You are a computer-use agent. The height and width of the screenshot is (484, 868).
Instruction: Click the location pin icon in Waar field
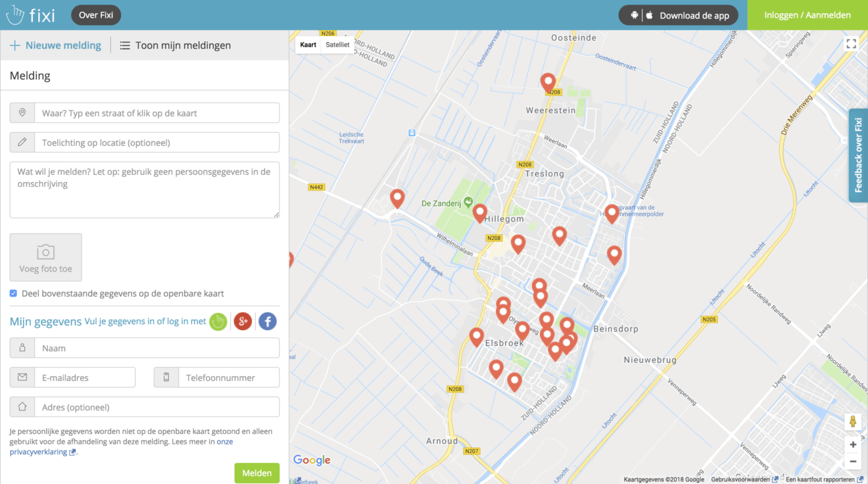point(22,112)
